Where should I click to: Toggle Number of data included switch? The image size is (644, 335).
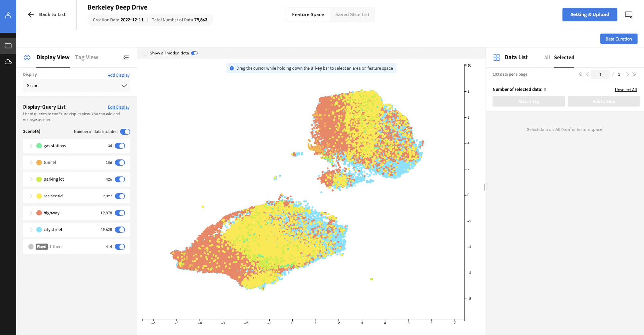point(125,132)
